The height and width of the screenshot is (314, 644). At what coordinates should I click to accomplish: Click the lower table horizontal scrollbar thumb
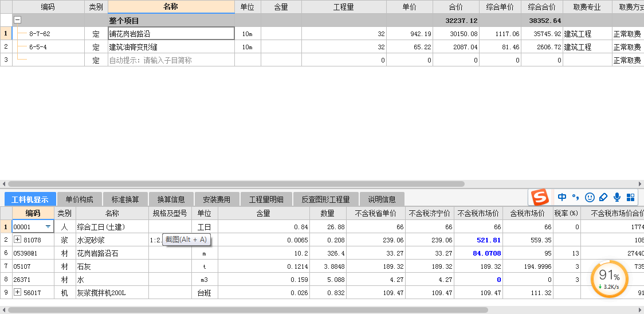point(248,309)
